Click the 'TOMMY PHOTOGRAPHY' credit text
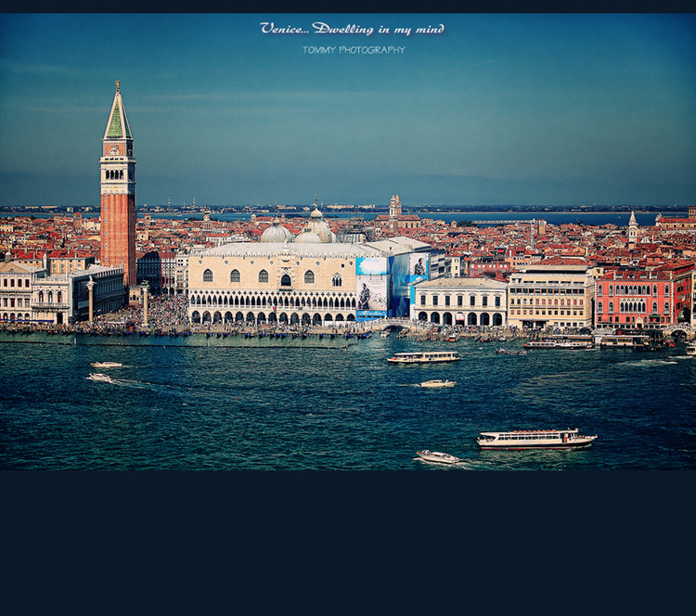 pos(354,50)
